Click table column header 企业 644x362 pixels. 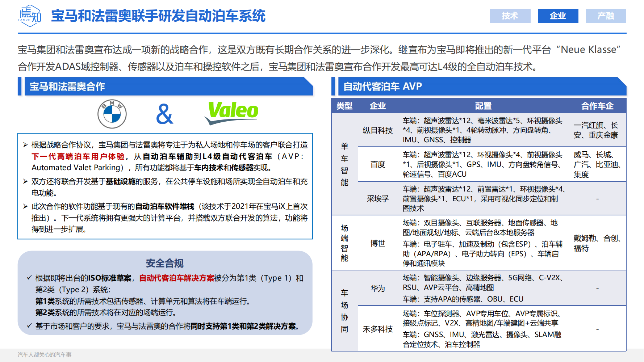(378, 106)
